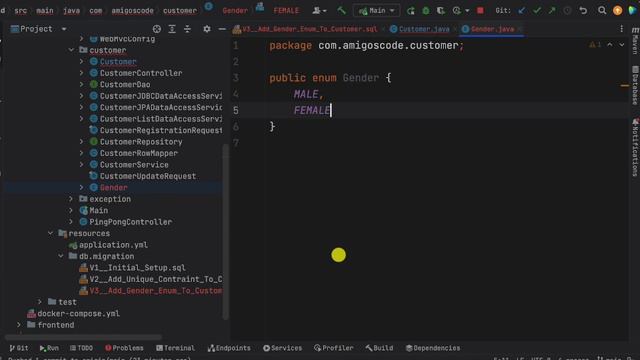Click the green Debug bug icon
The width and height of the screenshot is (640, 360).
[426, 11]
